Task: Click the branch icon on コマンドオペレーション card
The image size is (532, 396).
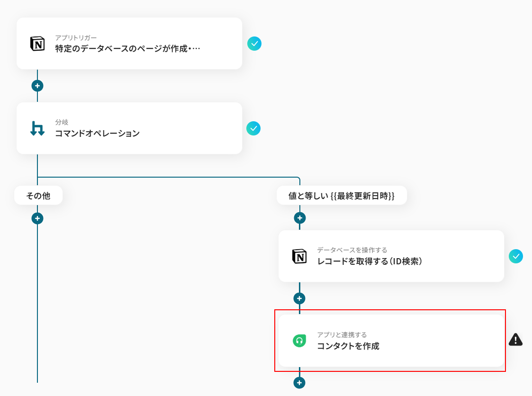Action: tap(37, 128)
